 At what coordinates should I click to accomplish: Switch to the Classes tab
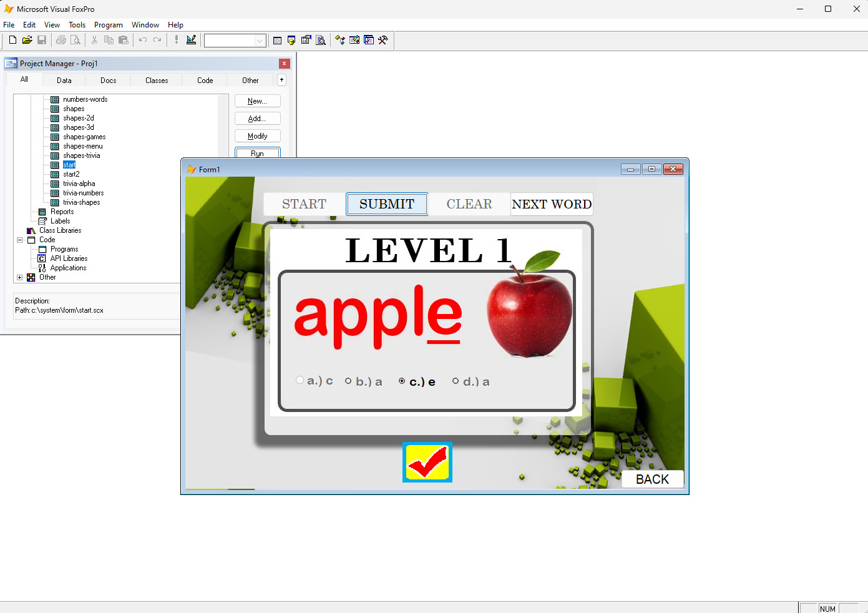(x=157, y=81)
